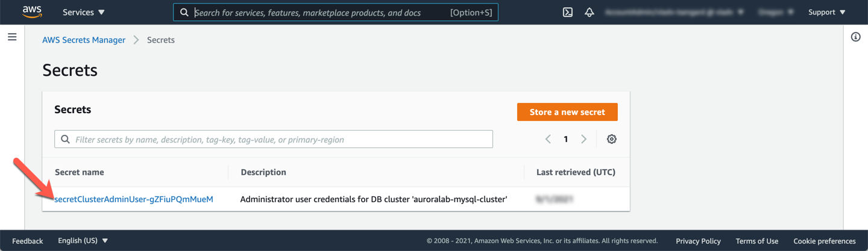
Task: Open the blurred account name menu
Action: 673,12
